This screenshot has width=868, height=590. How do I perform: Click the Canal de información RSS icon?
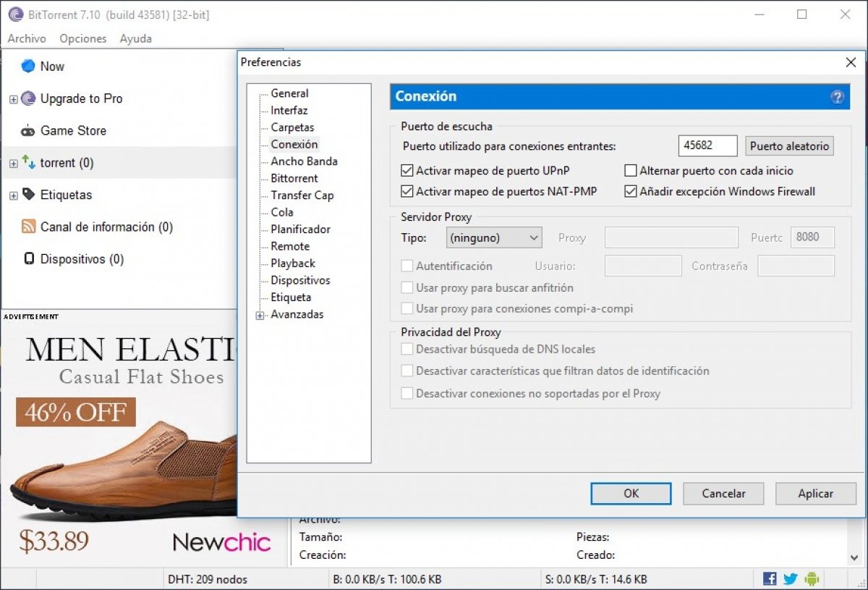pyautogui.click(x=28, y=227)
